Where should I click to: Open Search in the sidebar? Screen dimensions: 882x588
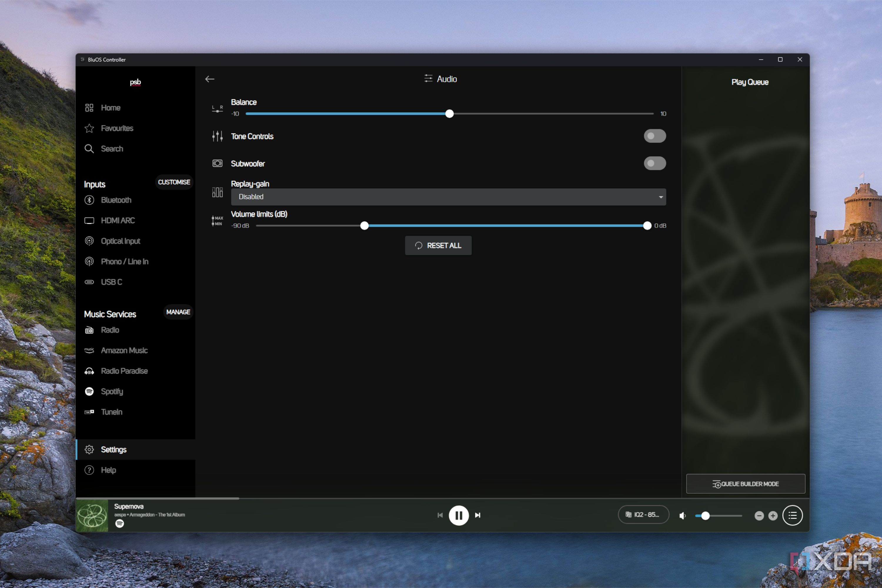tap(135, 148)
